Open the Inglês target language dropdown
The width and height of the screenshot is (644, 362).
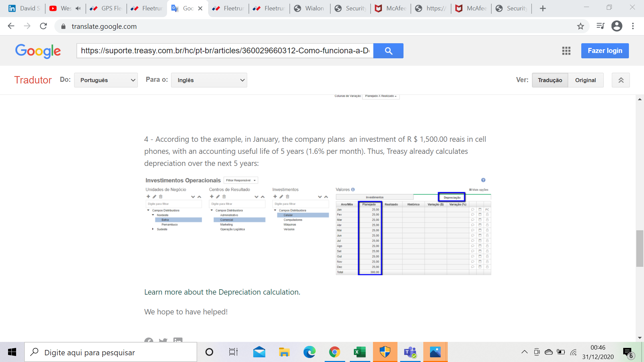click(209, 80)
